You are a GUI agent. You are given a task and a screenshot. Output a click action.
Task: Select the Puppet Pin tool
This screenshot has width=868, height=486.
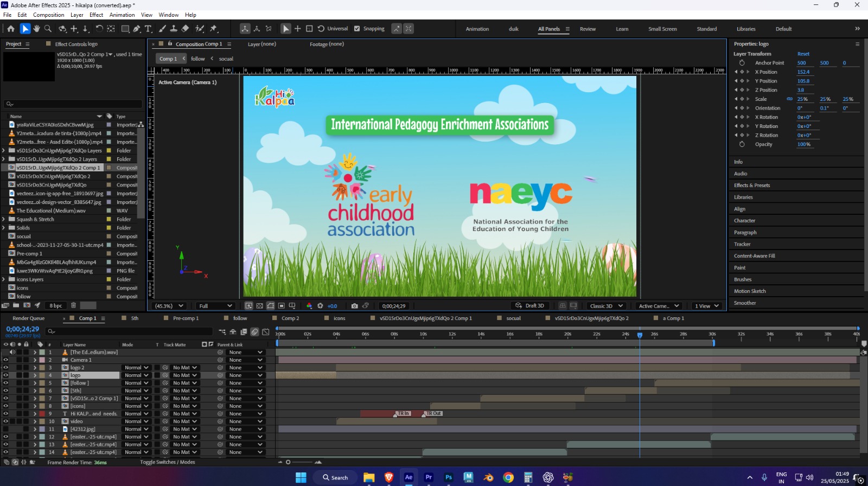pos(214,29)
